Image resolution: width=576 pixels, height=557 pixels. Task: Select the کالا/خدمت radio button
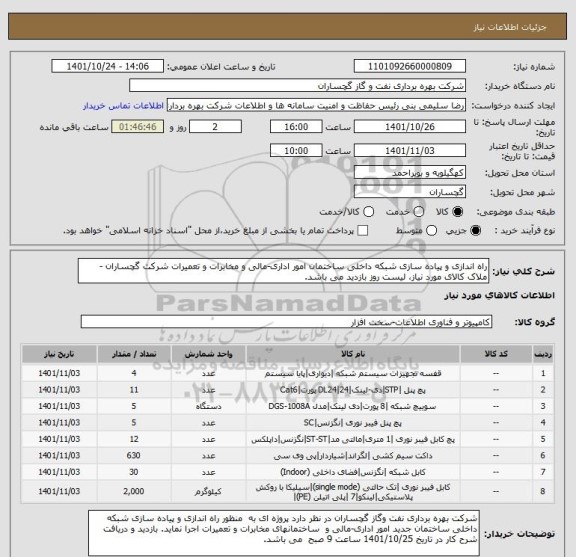368,212
